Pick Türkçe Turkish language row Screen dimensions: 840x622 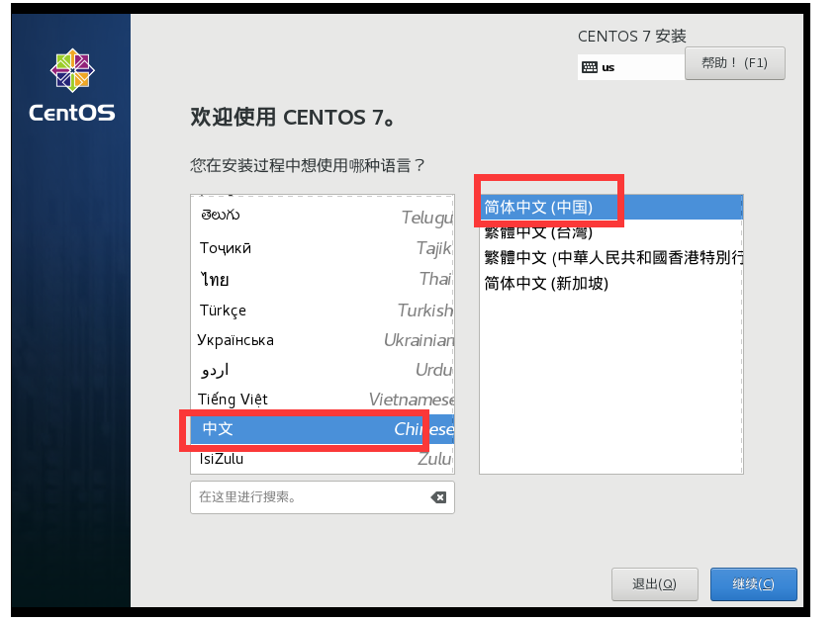click(323, 310)
